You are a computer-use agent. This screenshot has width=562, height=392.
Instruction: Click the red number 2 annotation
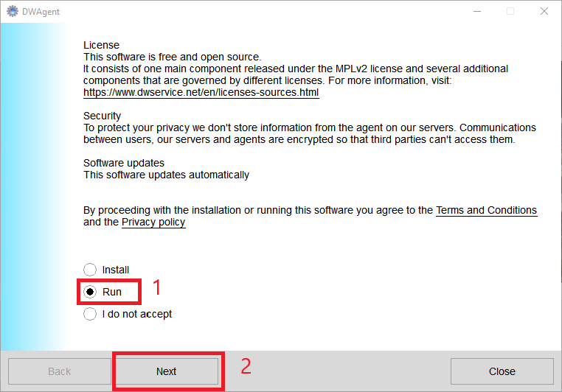coord(246,366)
